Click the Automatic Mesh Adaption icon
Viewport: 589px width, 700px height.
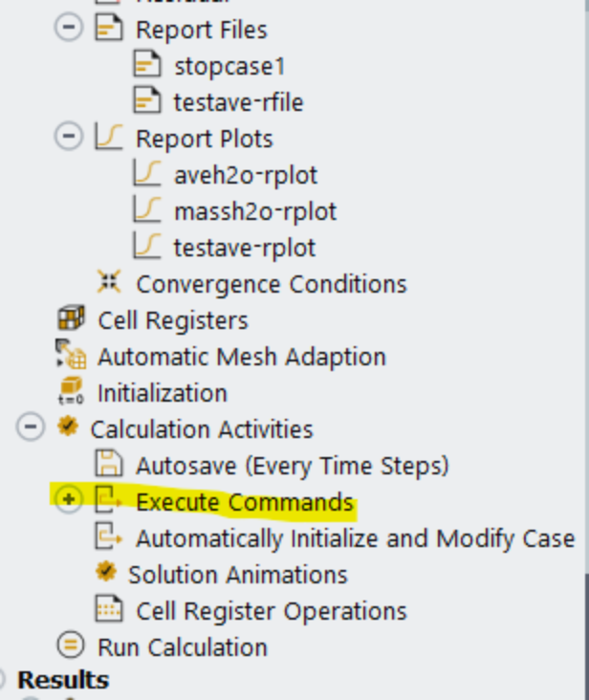point(70,357)
